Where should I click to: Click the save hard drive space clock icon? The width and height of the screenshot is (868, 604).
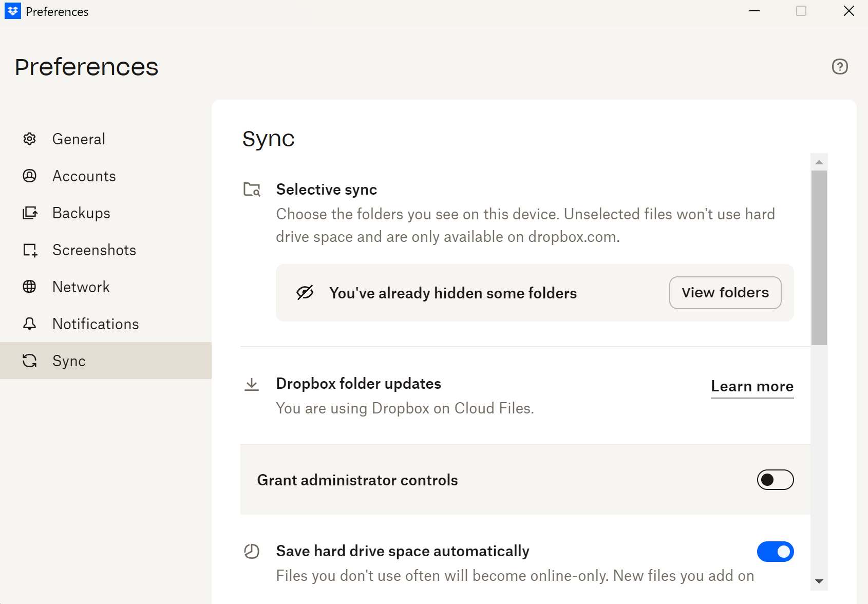[x=252, y=551]
